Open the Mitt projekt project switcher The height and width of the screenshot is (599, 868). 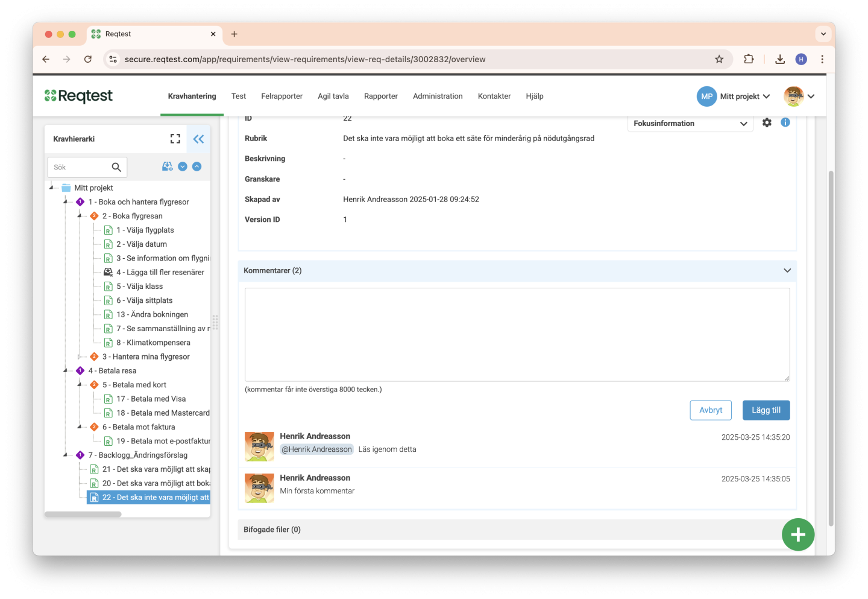tap(745, 97)
